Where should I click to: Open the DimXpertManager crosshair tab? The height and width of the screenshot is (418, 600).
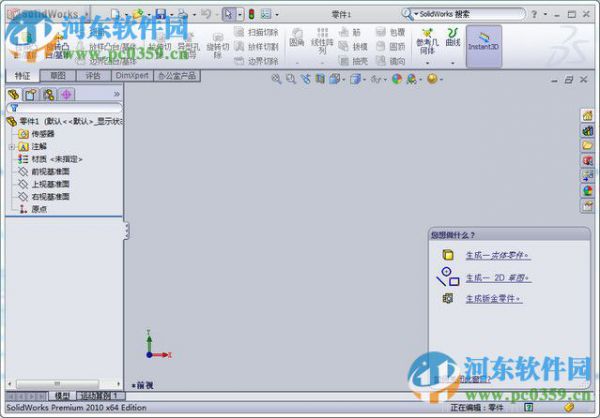coord(67,94)
